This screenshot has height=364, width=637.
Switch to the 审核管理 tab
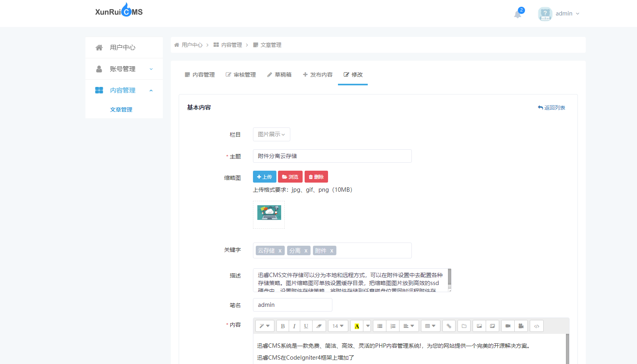click(241, 75)
